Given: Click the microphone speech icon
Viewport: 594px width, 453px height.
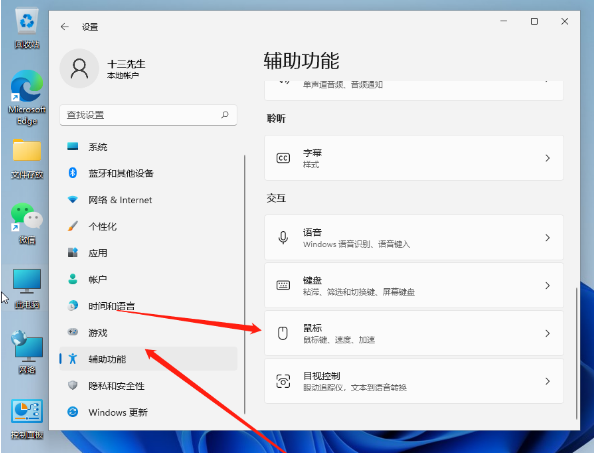Looking at the screenshot, I should click(x=283, y=238).
